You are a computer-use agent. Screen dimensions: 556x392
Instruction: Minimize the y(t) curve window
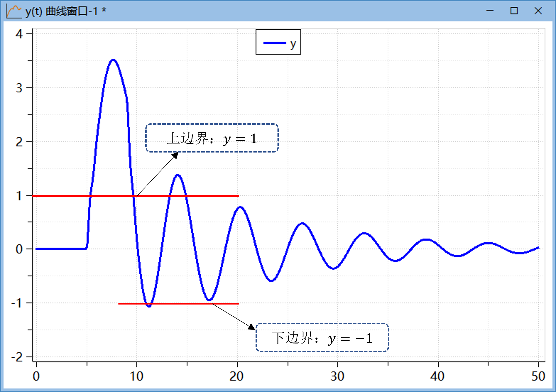(x=490, y=11)
